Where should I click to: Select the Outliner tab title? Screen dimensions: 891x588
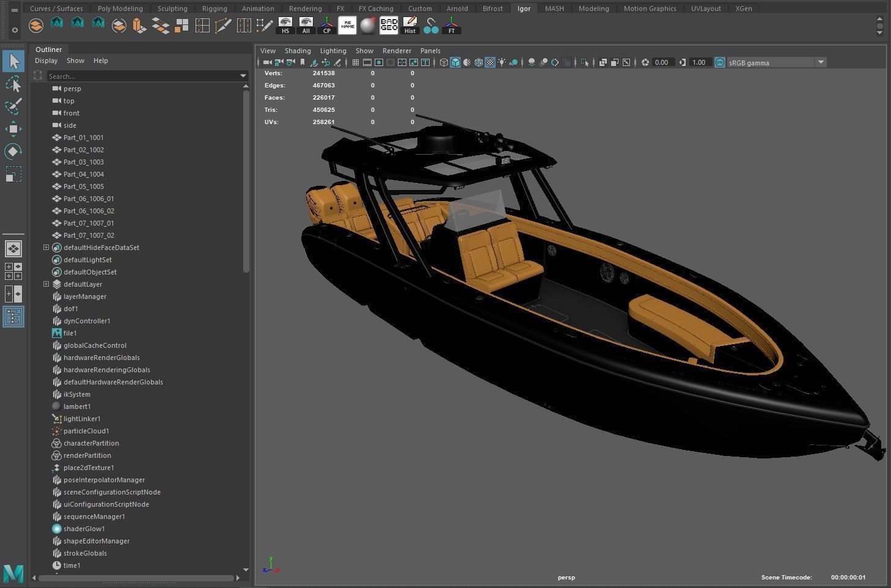pyautogui.click(x=48, y=50)
